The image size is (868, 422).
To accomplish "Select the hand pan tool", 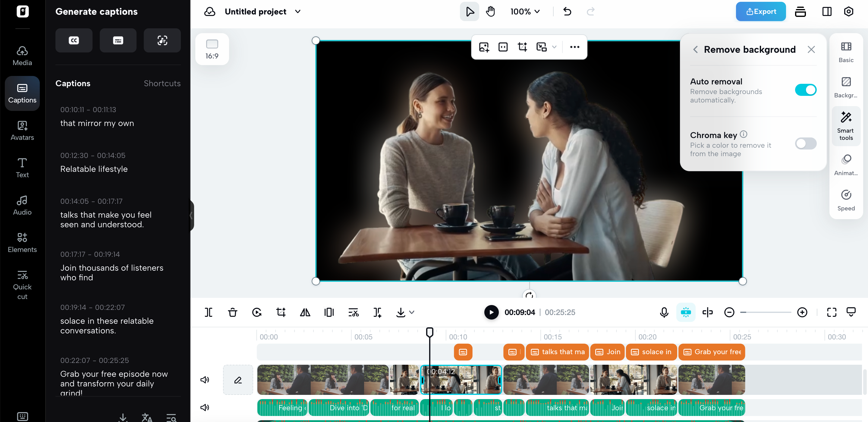I will point(490,11).
